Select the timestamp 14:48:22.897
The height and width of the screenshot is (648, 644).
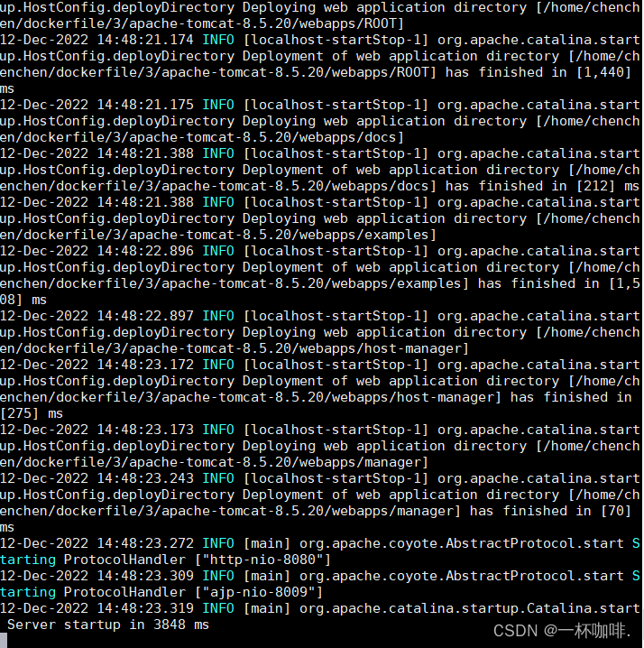(145, 316)
